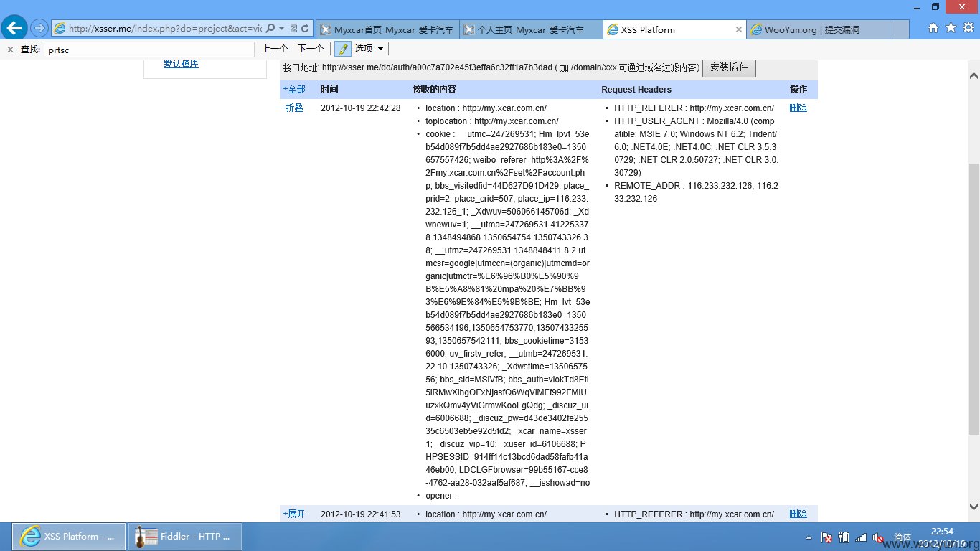The height and width of the screenshot is (551, 980).
Task: Open a new blank tab
Action: pos(900,29)
